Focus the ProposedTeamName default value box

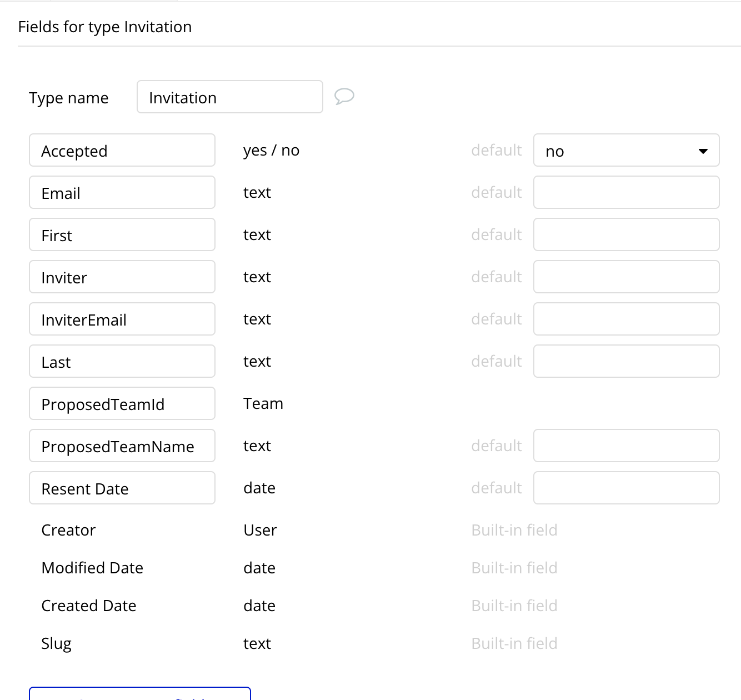click(x=626, y=446)
